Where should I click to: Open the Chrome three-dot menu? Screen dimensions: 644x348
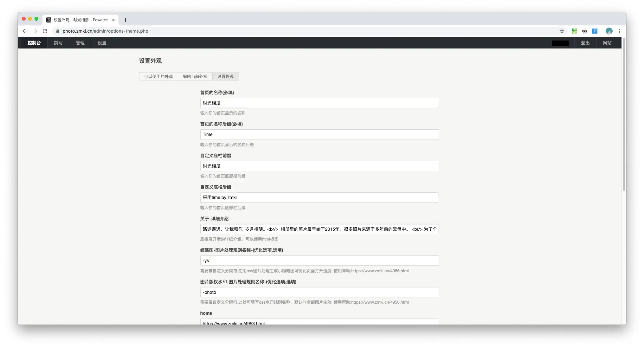point(620,31)
